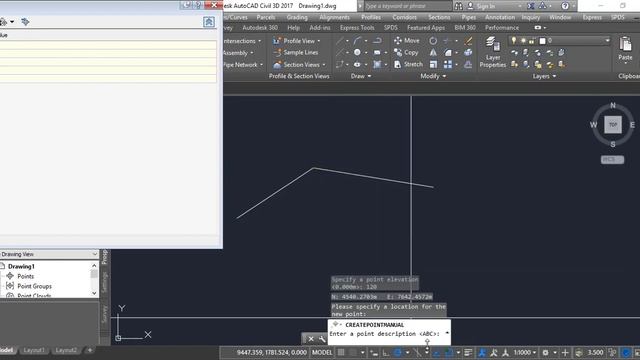Select the Rotate tool in Modify panel
Image resolution: width=640 pixels, height=360 pixels.
point(433,40)
